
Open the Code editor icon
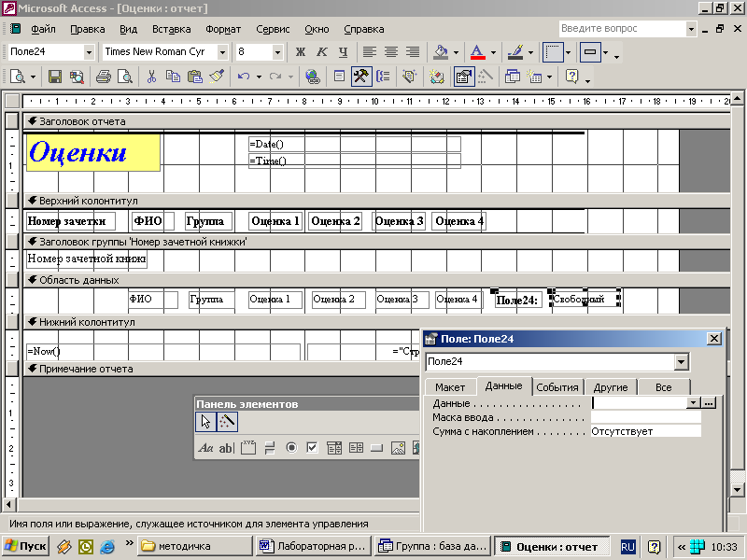point(436,77)
